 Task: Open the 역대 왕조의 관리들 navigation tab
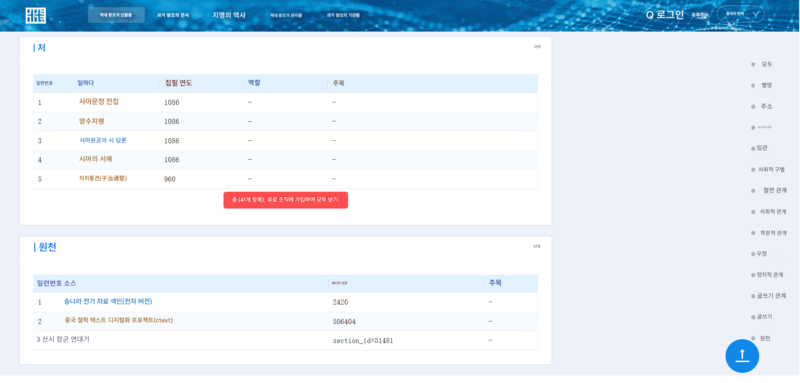coord(286,16)
